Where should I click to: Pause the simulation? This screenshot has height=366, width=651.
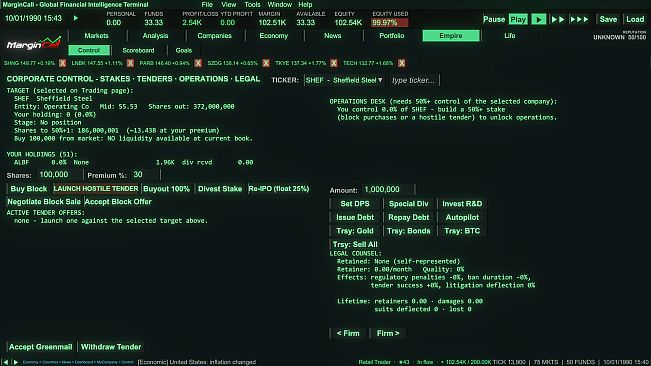point(494,20)
